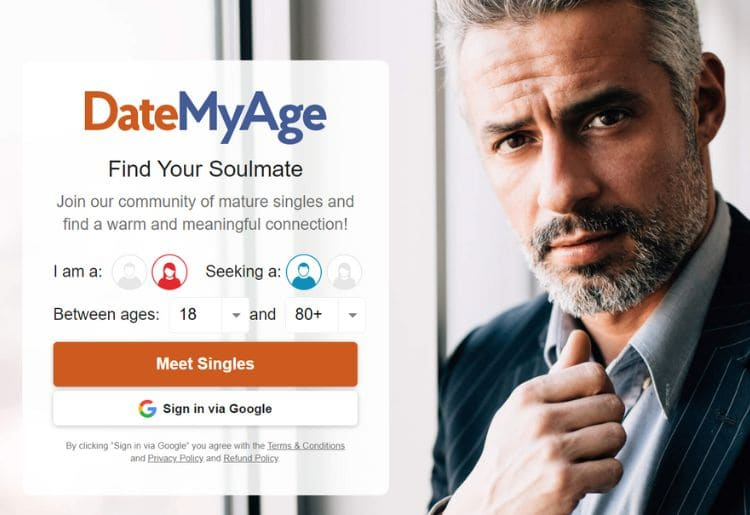Click Sign in via Google button
The image size is (750, 515).
coord(205,408)
